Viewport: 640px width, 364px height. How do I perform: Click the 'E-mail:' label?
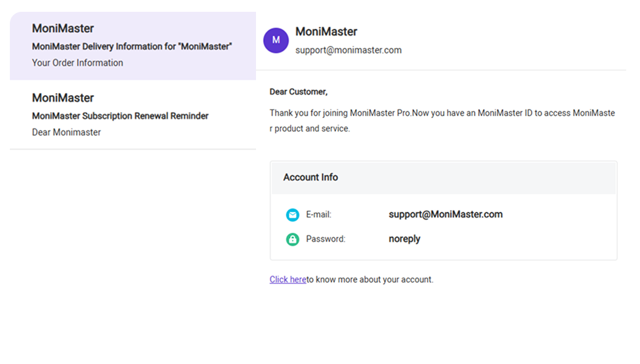pyautogui.click(x=319, y=215)
